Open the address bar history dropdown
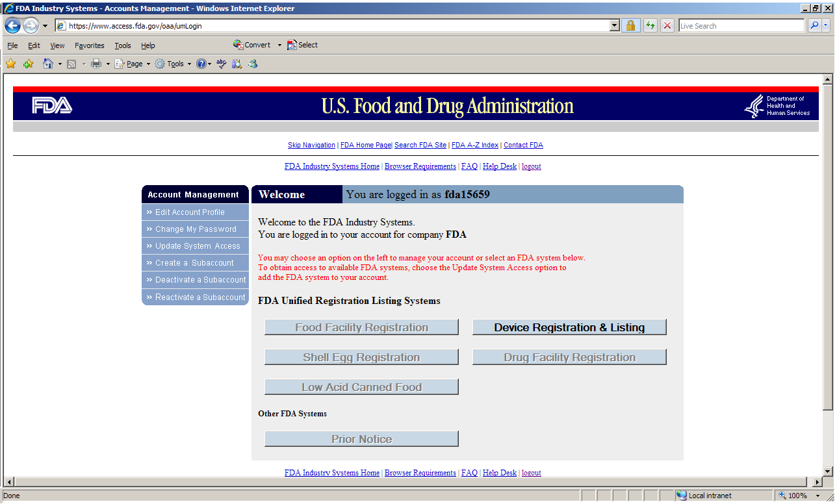The height and width of the screenshot is (504, 837). point(615,26)
